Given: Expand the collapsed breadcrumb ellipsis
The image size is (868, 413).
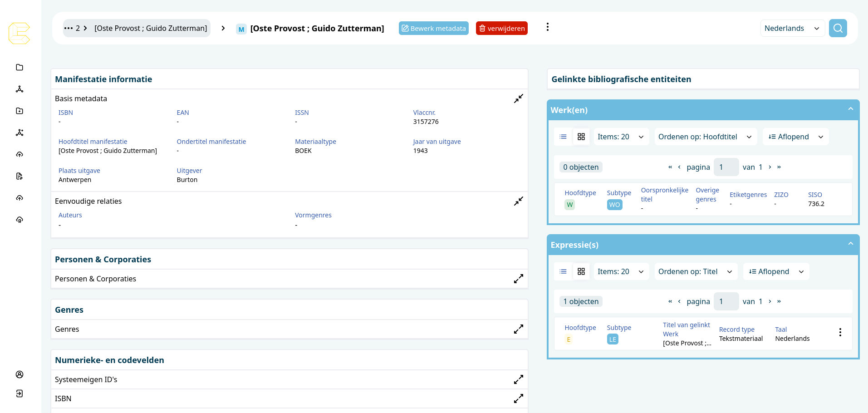Looking at the screenshot, I should [x=69, y=28].
